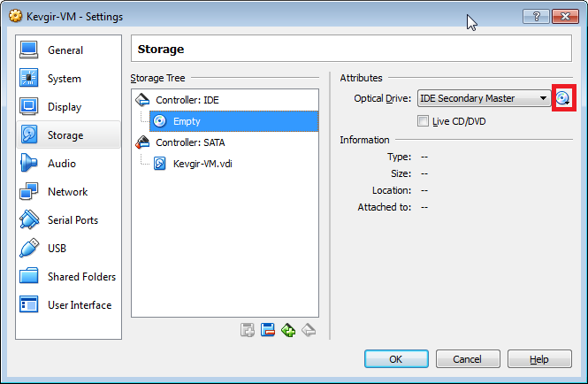Image resolution: width=588 pixels, height=384 pixels.
Task: Click the help question mark title bar icon
Action: pyautogui.click(x=536, y=16)
